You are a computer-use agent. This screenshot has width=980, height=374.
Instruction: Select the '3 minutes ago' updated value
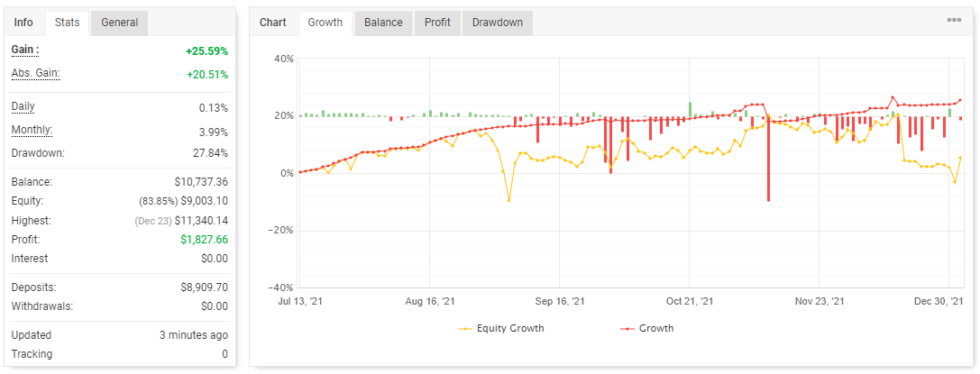coord(194,335)
